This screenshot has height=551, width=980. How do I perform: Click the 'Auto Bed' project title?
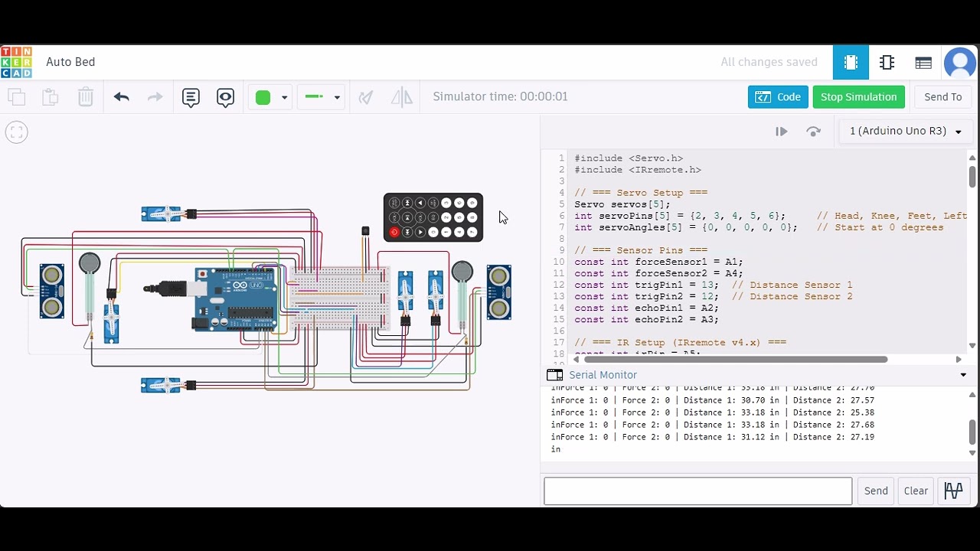[x=70, y=62]
